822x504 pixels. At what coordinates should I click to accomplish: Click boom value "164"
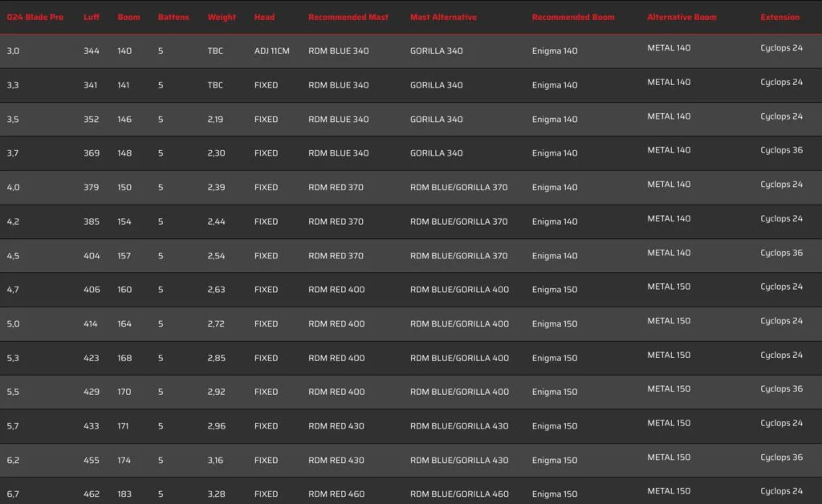click(124, 323)
